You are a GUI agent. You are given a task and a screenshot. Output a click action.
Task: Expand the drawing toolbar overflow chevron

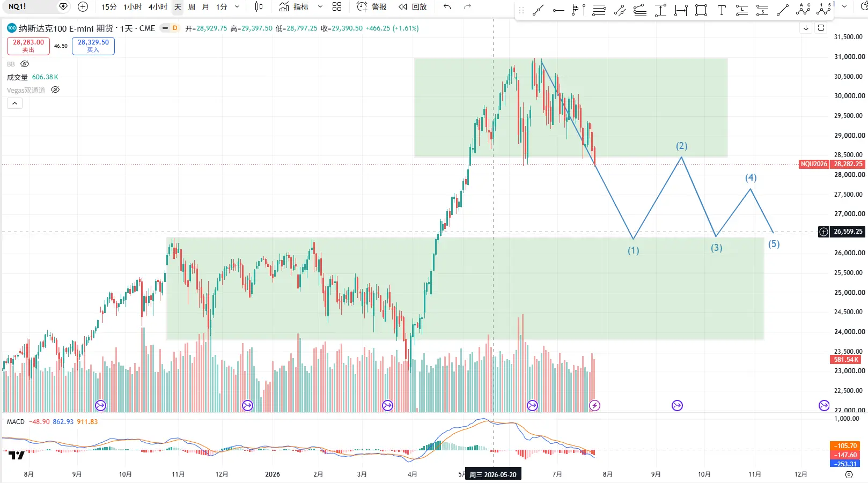coord(844,7)
